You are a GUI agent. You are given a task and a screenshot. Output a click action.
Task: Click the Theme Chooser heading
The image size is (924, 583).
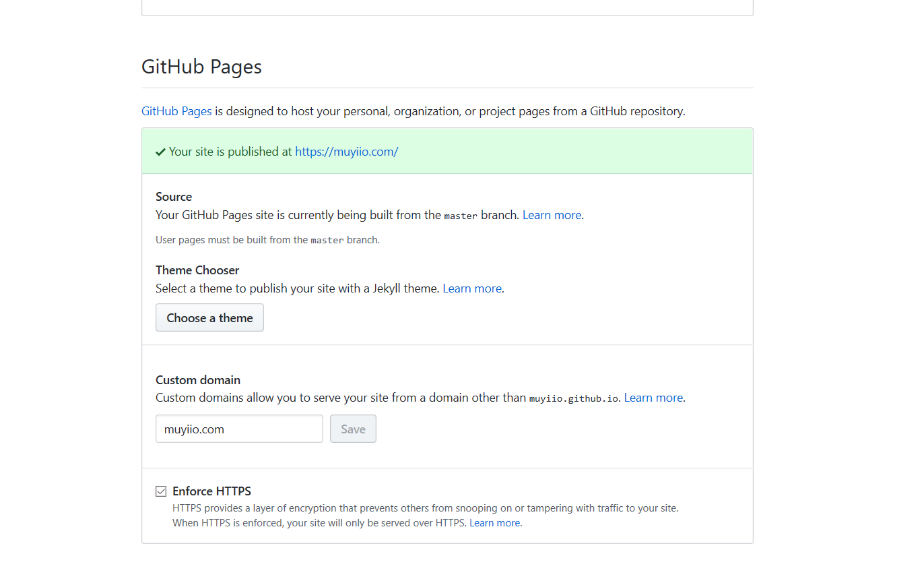pyautogui.click(x=197, y=270)
